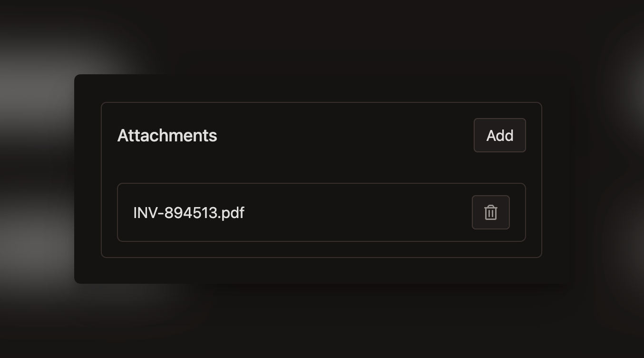Remove the attached invoice PDF

click(490, 212)
